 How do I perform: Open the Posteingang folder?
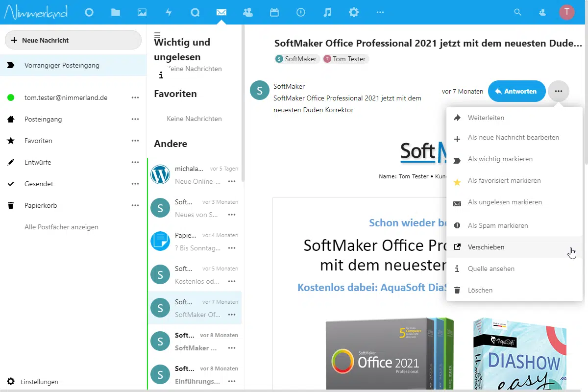(x=43, y=119)
